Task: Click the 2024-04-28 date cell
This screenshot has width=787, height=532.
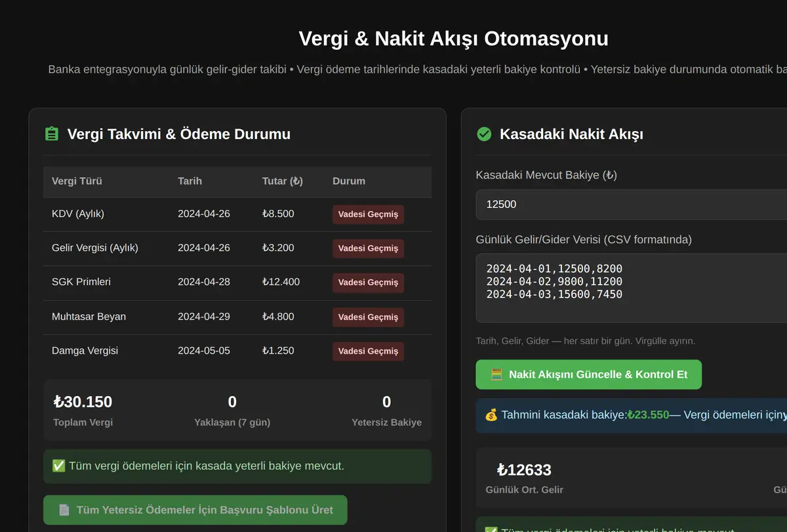Action: click(x=204, y=282)
